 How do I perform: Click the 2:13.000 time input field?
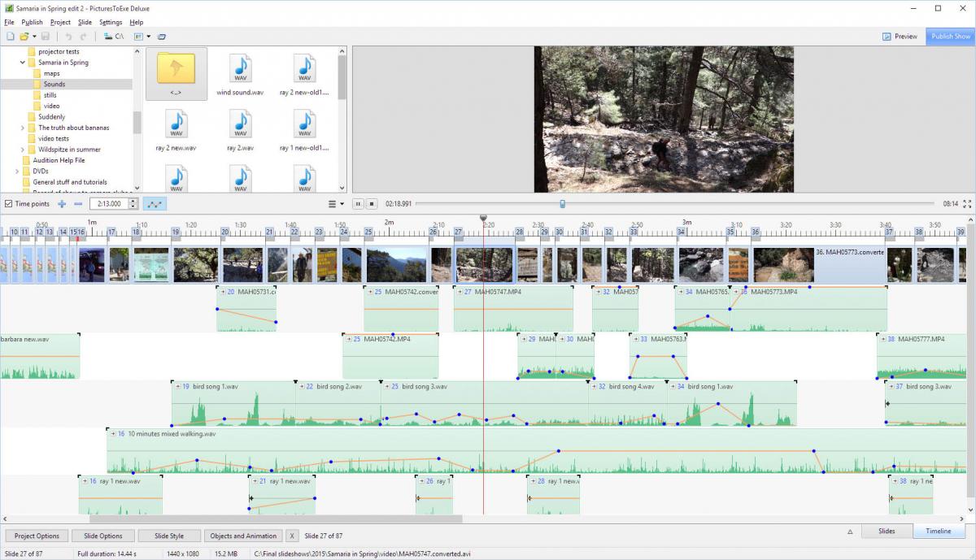tap(108, 204)
